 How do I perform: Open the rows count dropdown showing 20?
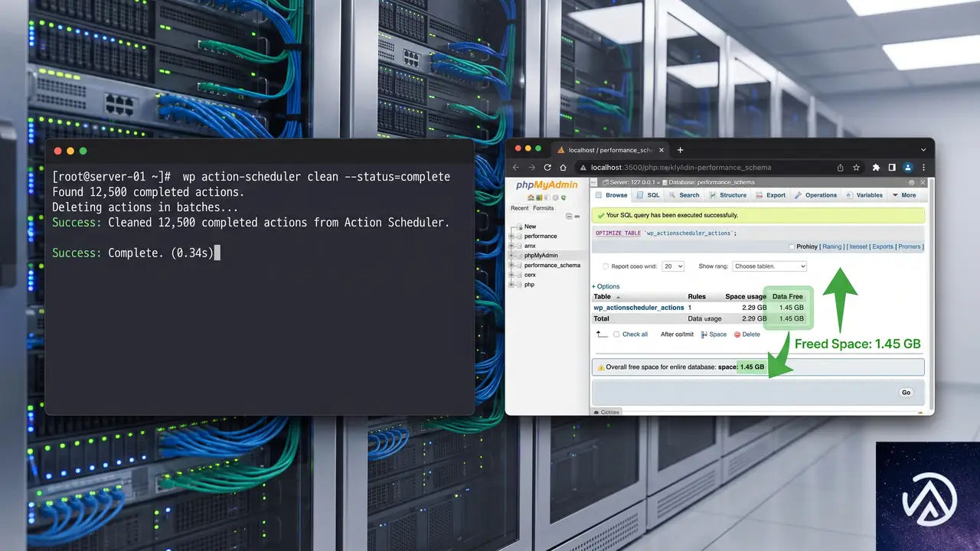coord(674,266)
